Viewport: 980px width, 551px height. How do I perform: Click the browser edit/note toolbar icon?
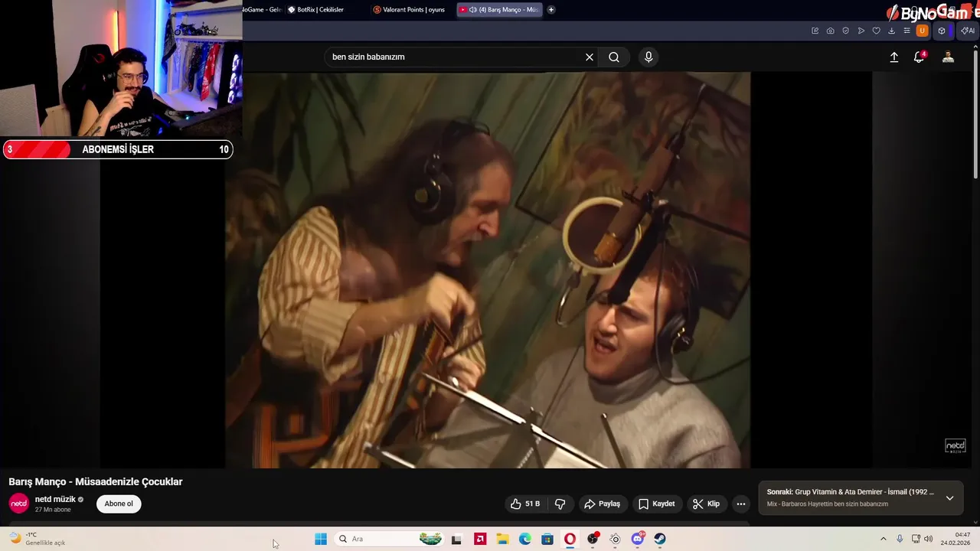815,31
